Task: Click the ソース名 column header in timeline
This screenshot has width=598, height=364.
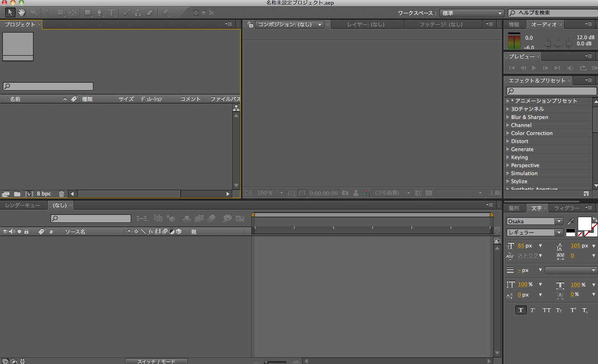Action: tap(75, 232)
